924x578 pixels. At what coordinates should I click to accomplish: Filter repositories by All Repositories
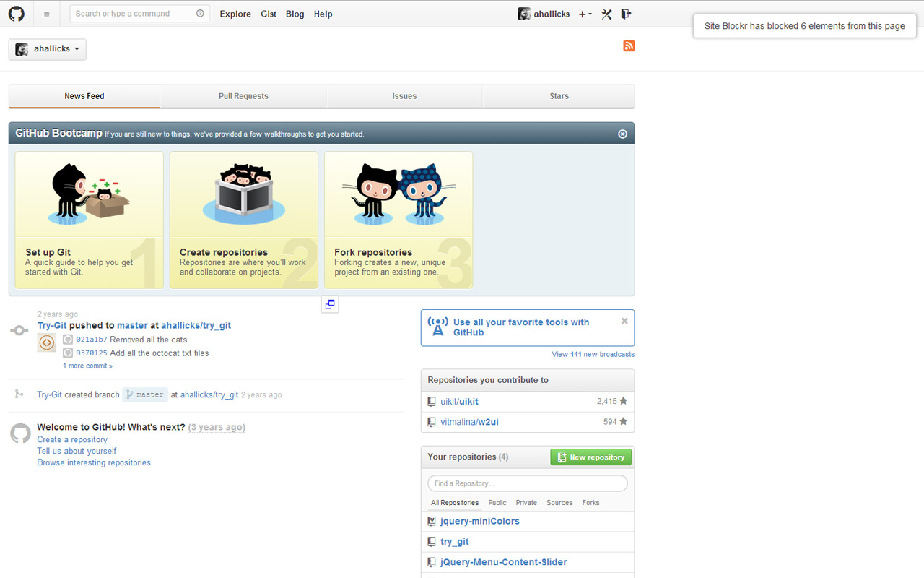pos(455,503)
